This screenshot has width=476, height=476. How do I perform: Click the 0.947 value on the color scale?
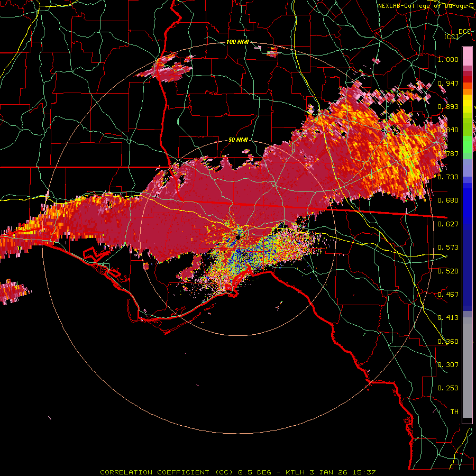(x=448, y=83)
